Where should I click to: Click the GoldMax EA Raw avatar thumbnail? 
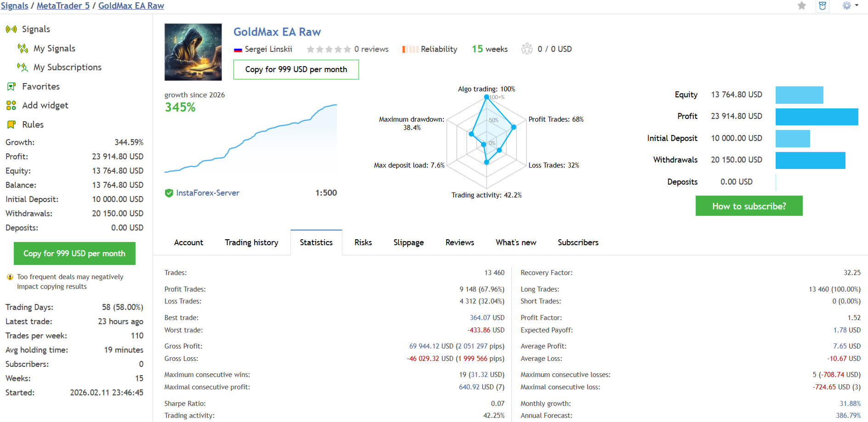(x=193, y=52)
